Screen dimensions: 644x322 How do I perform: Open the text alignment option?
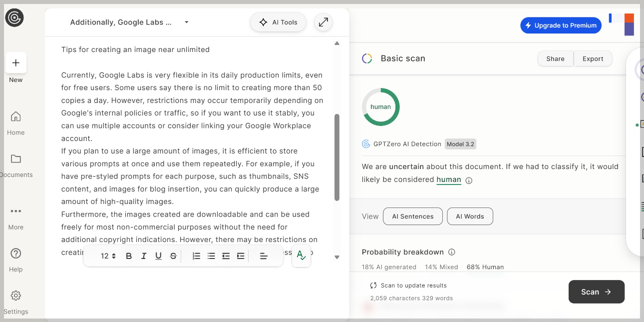click(x=264, y=256)
